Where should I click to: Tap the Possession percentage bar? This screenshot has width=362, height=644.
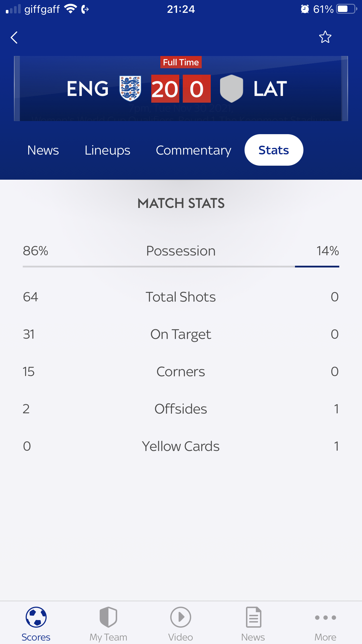[181, 266]
